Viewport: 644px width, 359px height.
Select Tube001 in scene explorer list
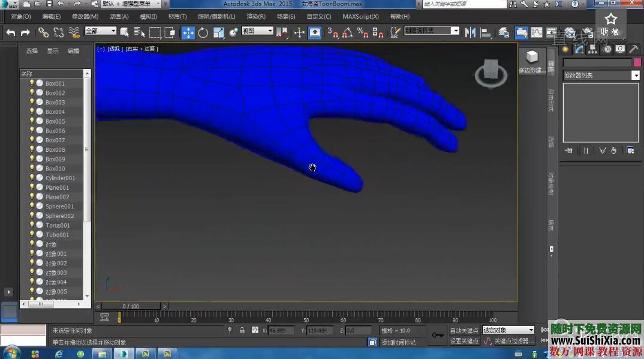57,235
